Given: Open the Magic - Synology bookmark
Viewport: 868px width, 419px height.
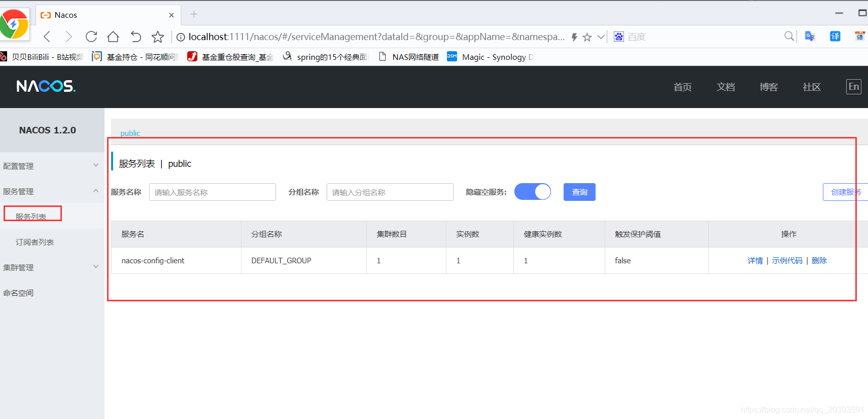Looking at the screenshot, I should [x=491, y=57].
